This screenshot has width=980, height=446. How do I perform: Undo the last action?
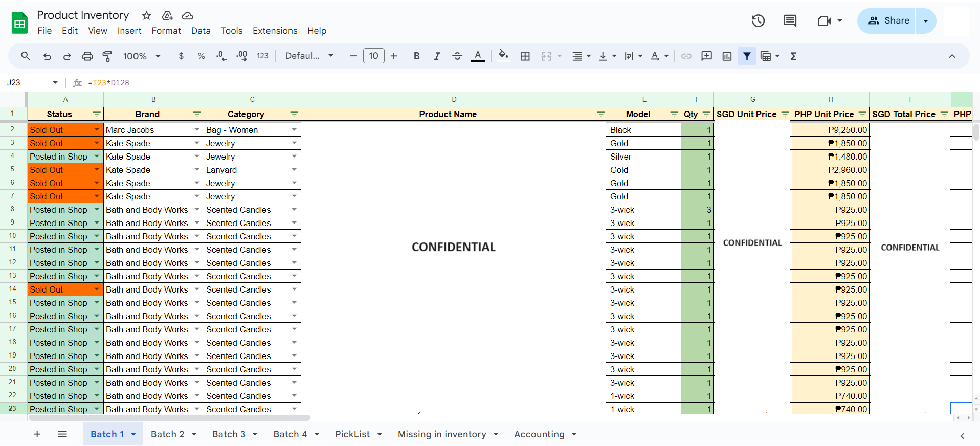(x=47, y=56)
